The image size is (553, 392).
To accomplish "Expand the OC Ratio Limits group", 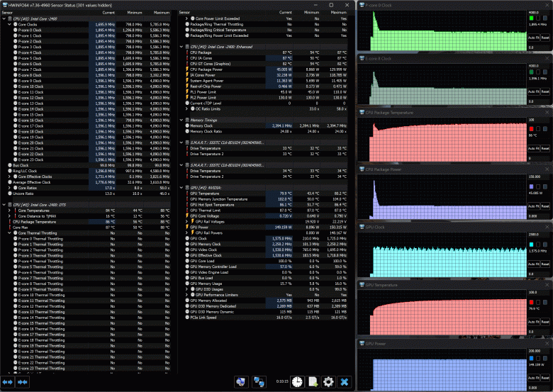I will pos(186,108).
